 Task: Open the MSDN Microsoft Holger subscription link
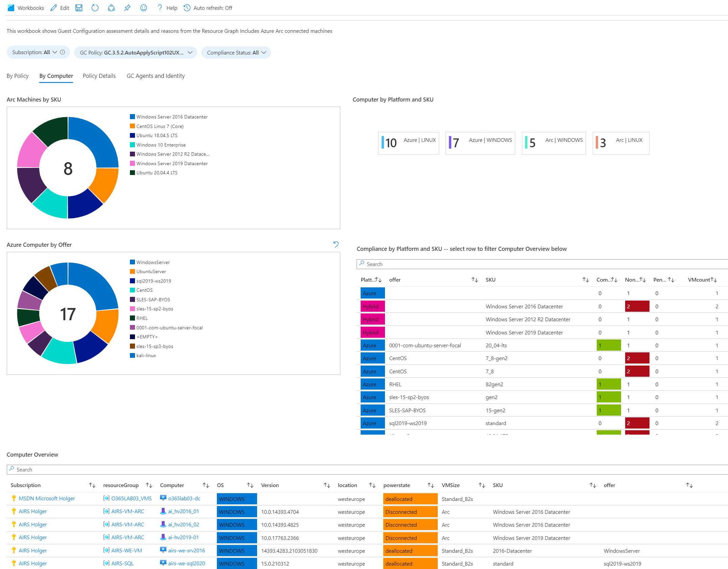47,498
